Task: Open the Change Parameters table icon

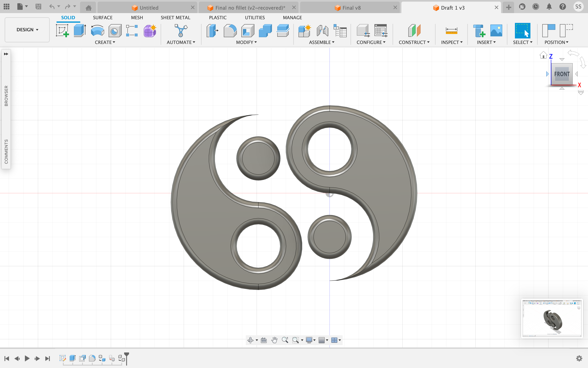Action: click(381, 30)
